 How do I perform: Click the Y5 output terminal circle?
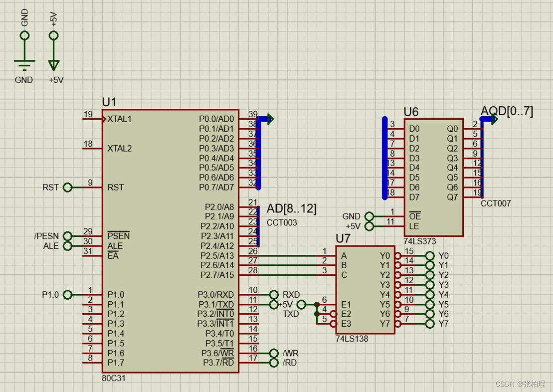(429, 305)
